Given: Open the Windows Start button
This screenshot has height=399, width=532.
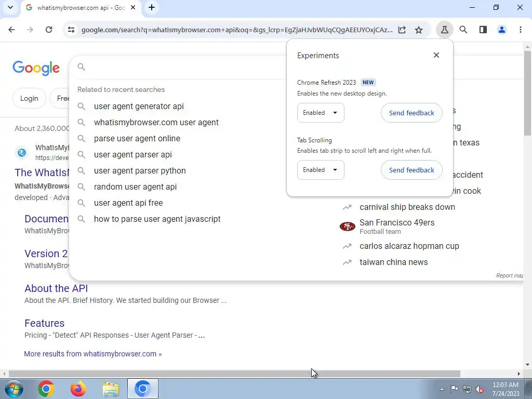Looking at the screenshot, I should (13, 389).
